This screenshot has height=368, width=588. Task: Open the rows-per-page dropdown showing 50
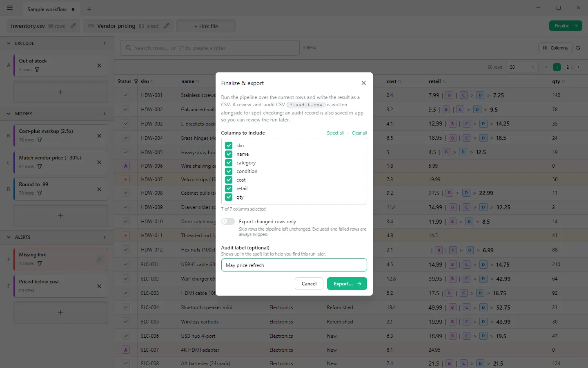coord(522,67)
